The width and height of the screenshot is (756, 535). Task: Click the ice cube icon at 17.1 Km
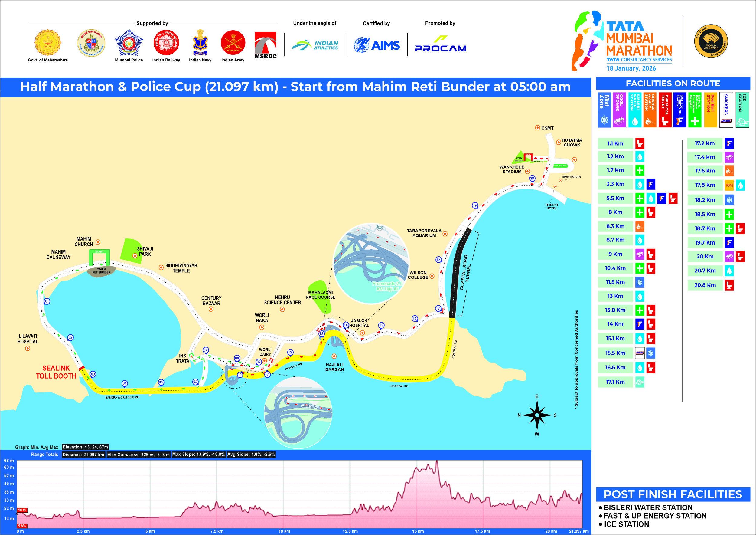pos(640,382)
